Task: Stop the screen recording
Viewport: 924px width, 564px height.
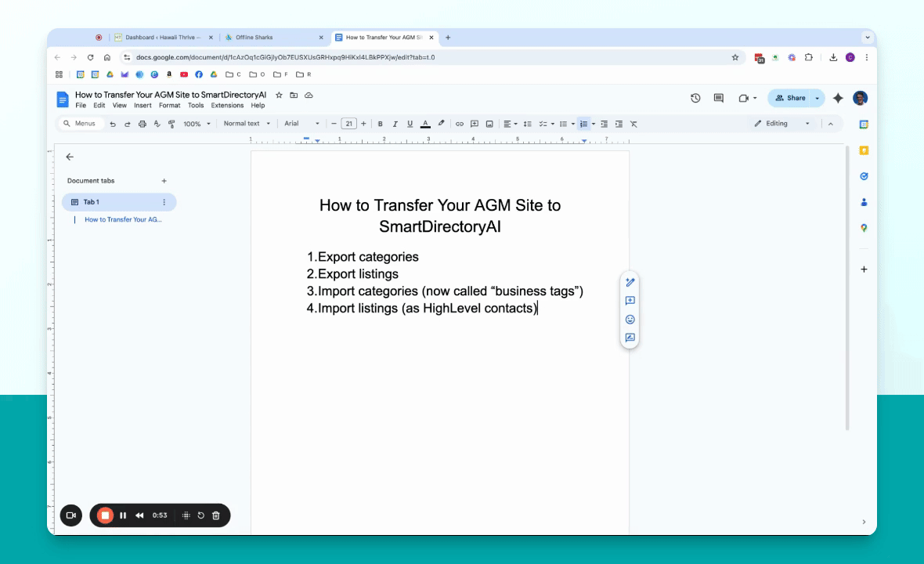Action: [x=105, y=515]
